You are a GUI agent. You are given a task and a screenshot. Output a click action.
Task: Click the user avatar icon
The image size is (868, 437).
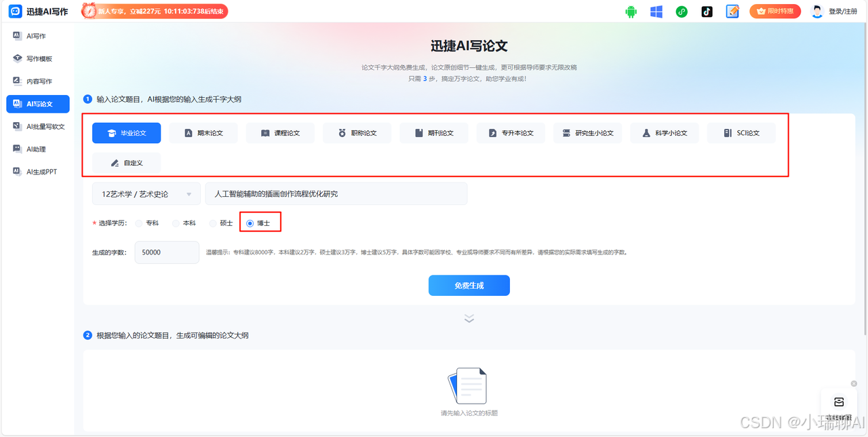click(x=817, y=12)
